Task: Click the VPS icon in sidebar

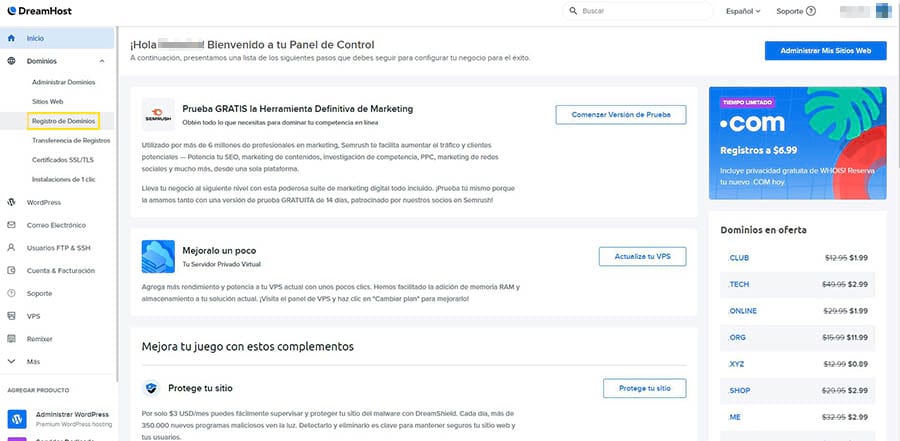Action: [x=11, y=316]
